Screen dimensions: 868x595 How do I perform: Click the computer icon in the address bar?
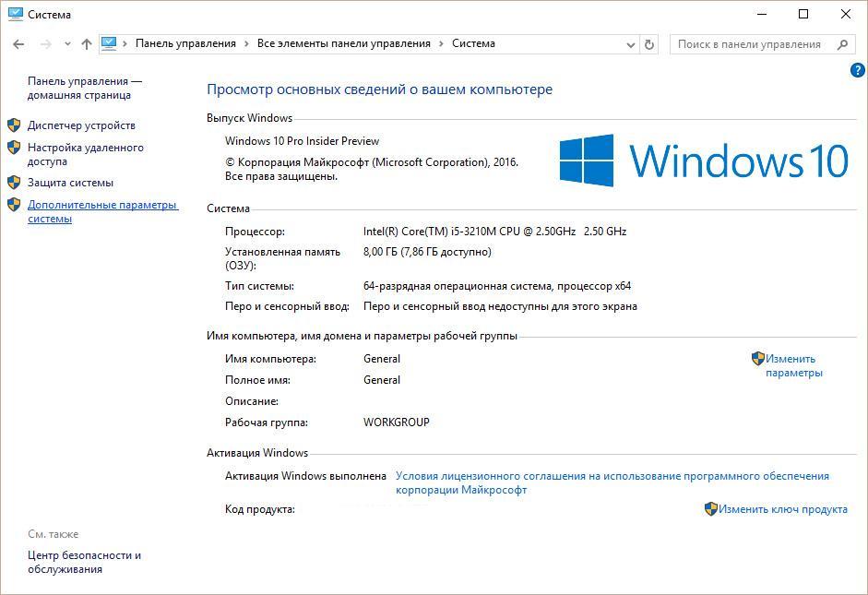[x=109, y=43]
